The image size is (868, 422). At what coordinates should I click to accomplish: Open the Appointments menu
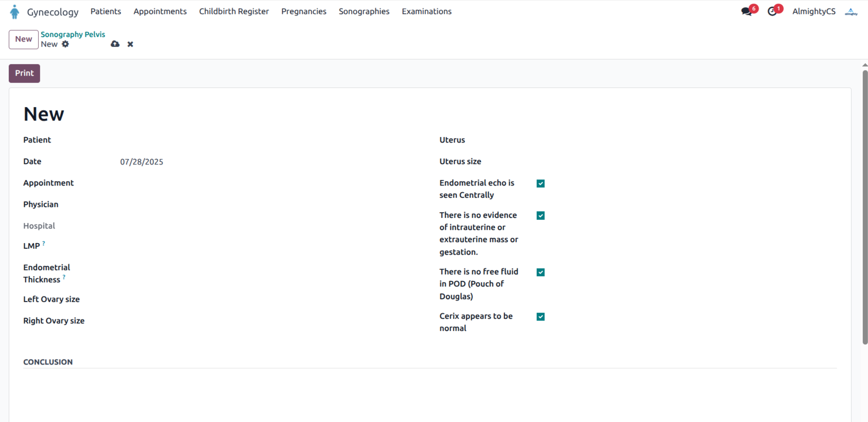click(160, 12)
